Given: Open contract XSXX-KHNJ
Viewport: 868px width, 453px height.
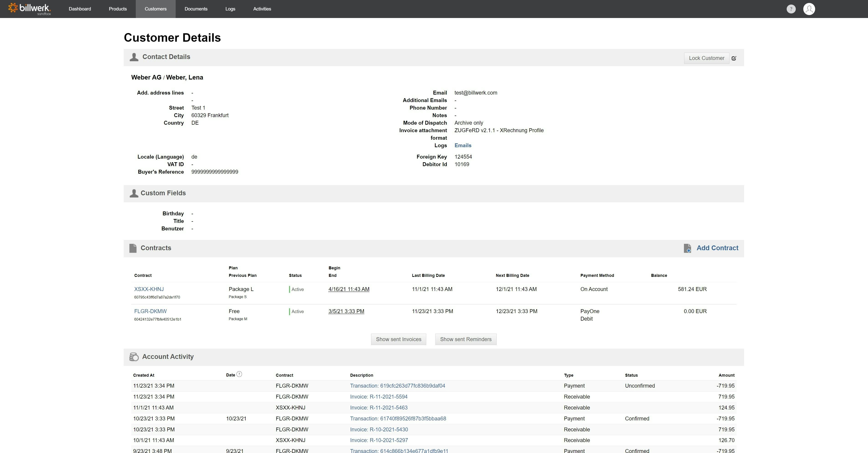Looking at the screenshot, I should 149,289.
